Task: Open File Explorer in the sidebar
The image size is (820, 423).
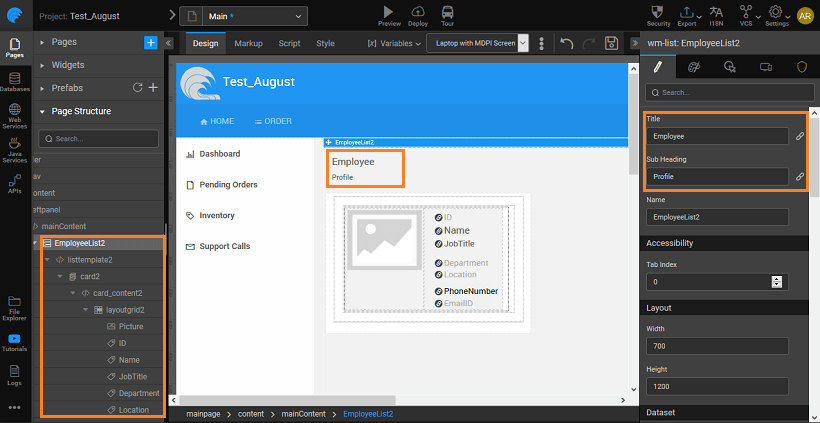Action: 14,306
